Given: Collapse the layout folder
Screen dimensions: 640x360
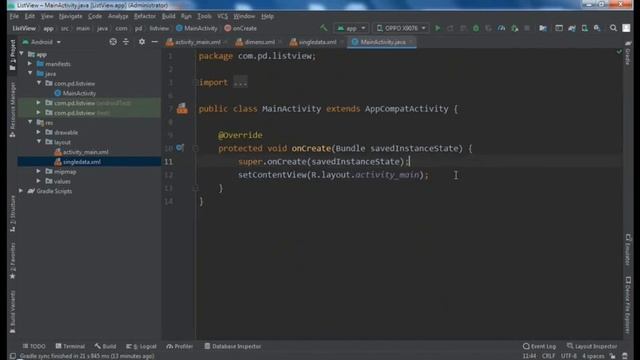Looking at the screenshot, I should [38, 142].
